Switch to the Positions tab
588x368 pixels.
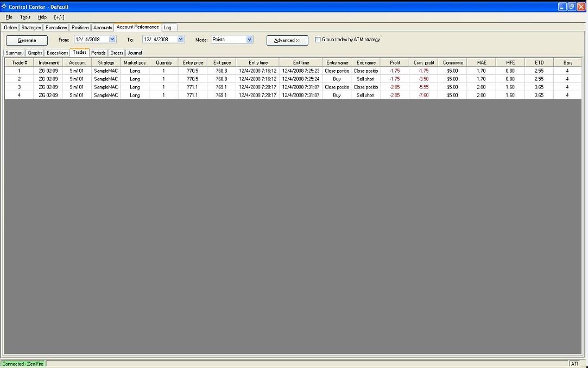80,27
